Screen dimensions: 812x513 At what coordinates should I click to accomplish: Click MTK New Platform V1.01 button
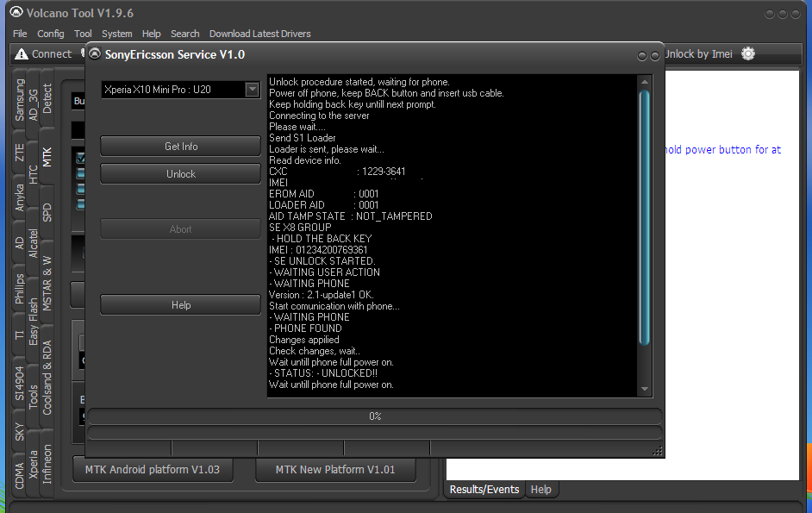(x=335, y=470)
